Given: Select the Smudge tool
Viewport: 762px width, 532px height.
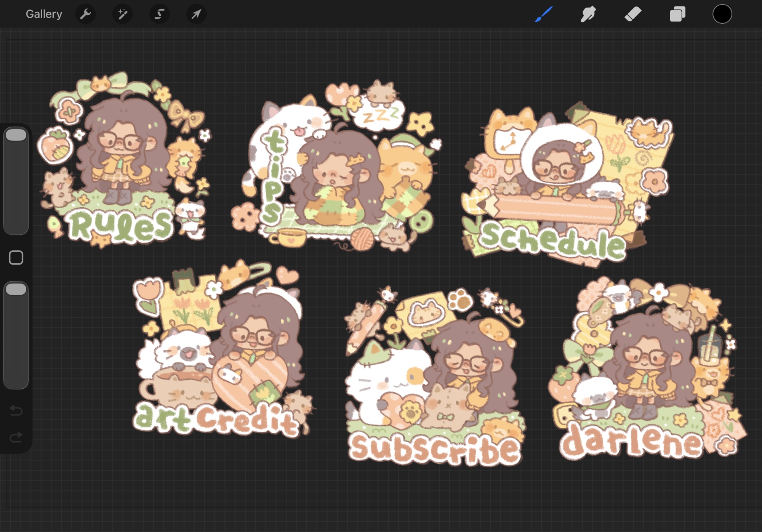Looking at the screenshot, I should [588, 14].
